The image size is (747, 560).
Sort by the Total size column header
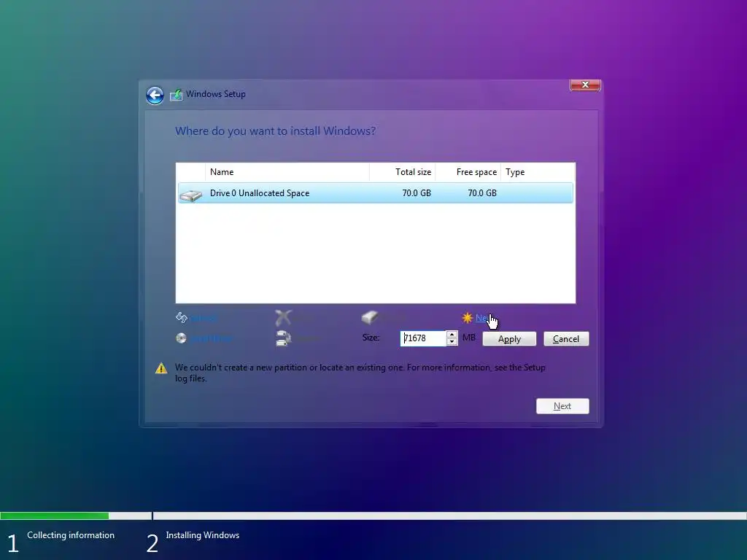point(402,172)
